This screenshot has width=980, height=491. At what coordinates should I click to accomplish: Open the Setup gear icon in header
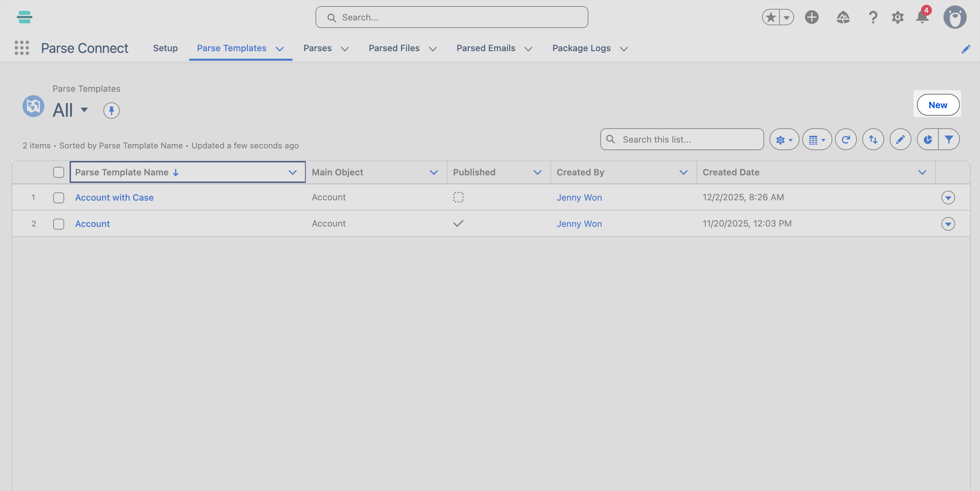click(x=897, y=17)
